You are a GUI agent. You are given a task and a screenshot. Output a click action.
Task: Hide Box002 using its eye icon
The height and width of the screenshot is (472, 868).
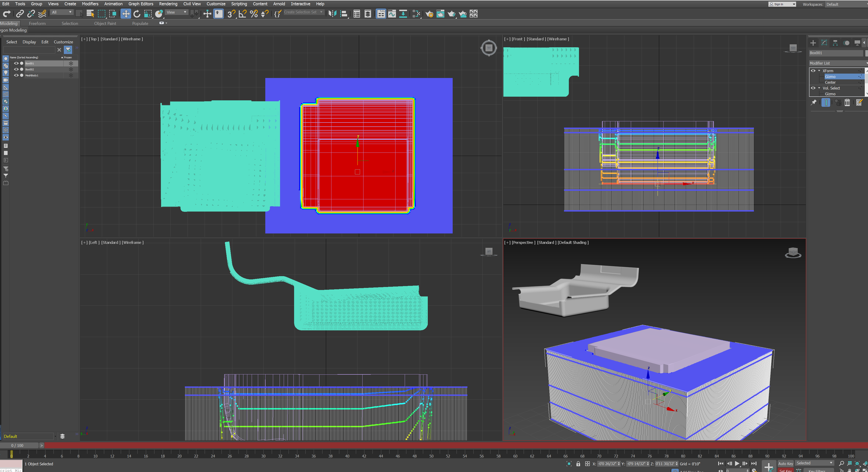coord(16,69)
